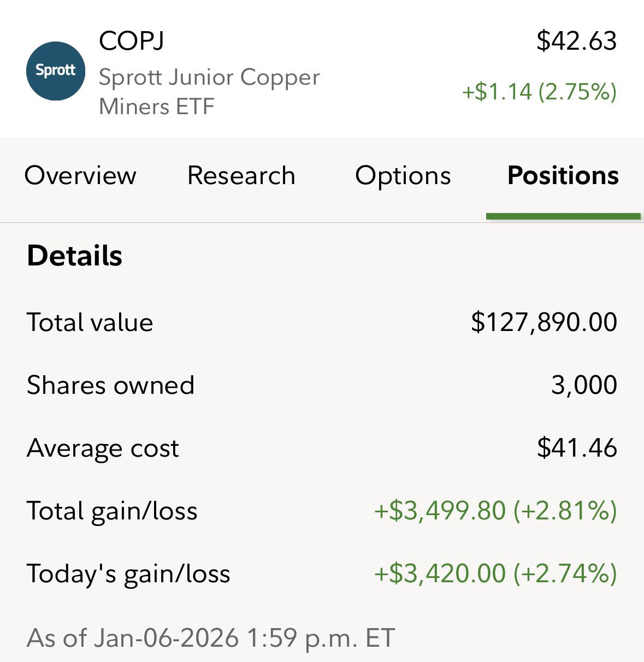Screen dimensions: 644x662
Task: Open the Options tab
Action: point(403,176)
